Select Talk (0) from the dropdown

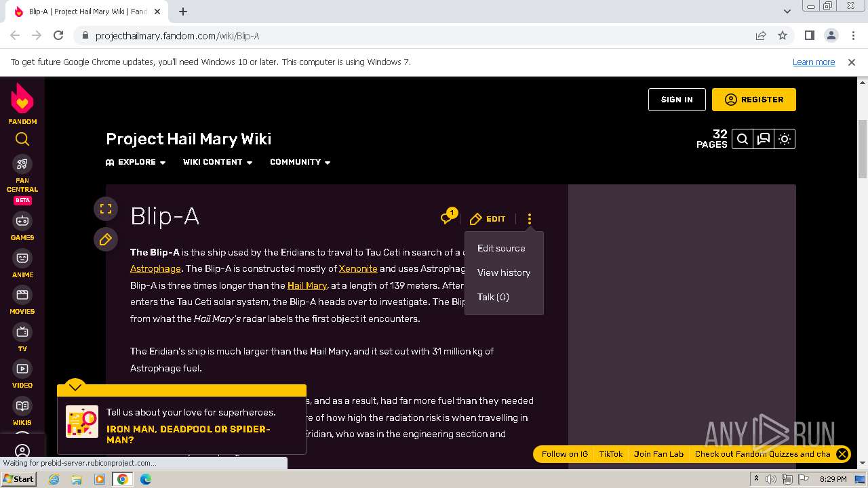pyautogui.click(x=493, y=297)
